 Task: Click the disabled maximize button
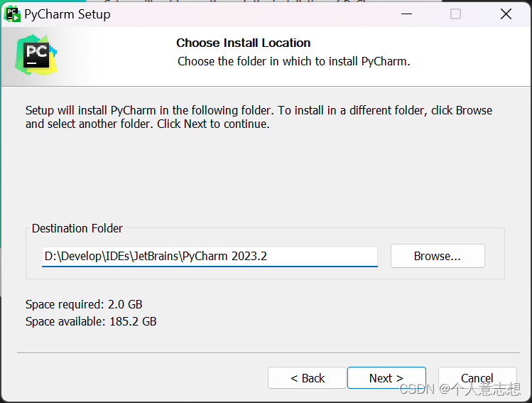tap(455, 14)
